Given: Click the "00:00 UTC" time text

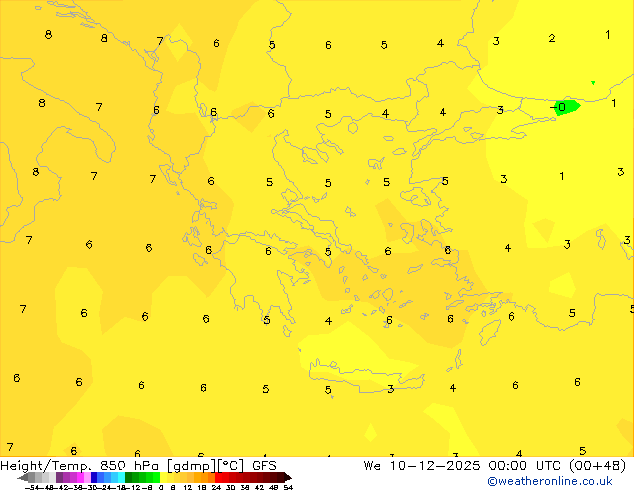Looking at the screenshot, I should [525, 465].
